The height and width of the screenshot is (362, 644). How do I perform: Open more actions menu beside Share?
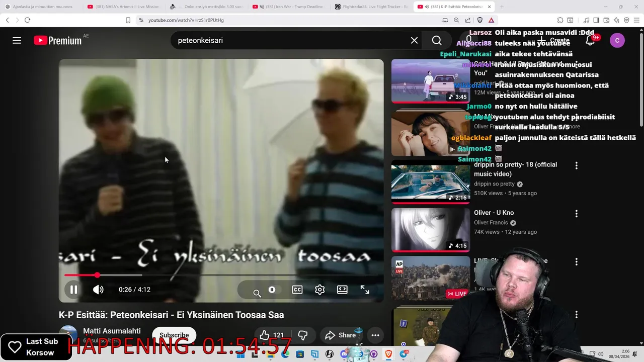pos(375,335)
